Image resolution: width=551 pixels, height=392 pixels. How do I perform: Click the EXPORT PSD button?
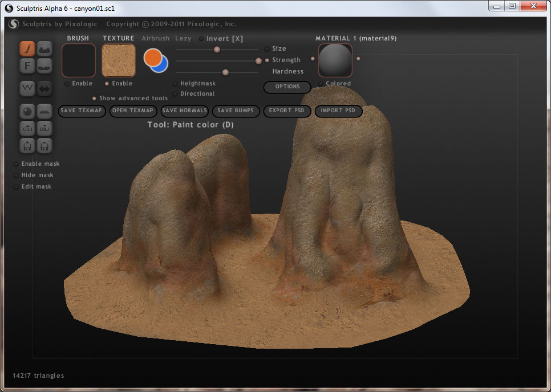pos(287,111)
